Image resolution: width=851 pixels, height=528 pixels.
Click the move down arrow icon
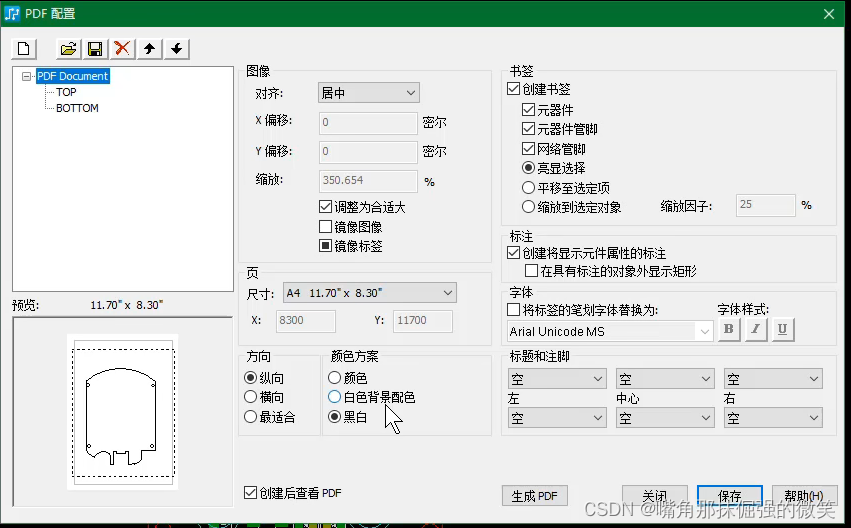tap(176, 48)
